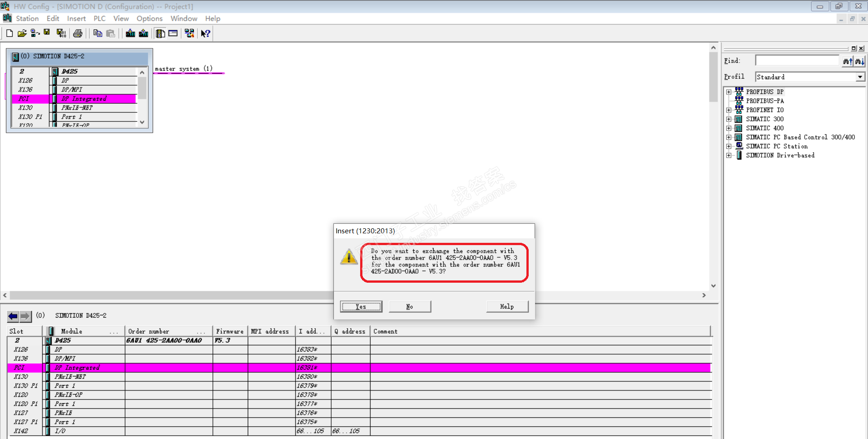Click the station view horizontal scroll-right arrow
868x439 pixels.
tap(704, 295)
